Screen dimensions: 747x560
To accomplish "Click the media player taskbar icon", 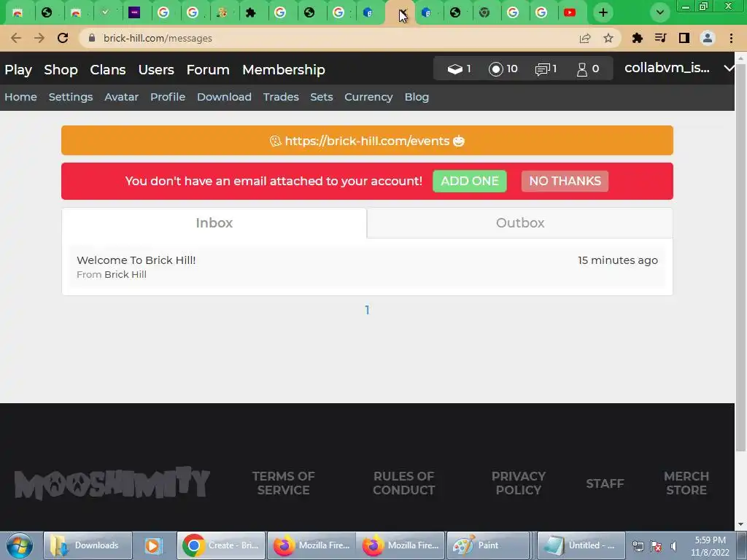I will [153, 545].
